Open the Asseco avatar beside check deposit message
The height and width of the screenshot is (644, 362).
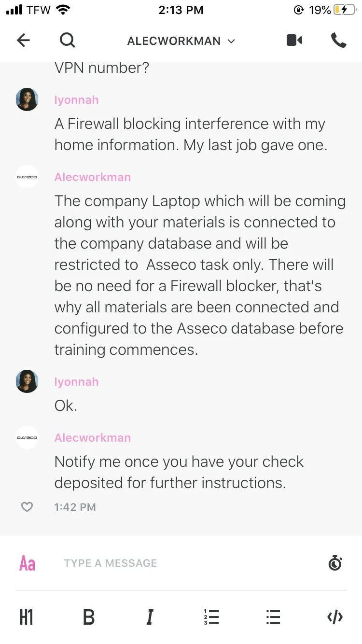27,437
